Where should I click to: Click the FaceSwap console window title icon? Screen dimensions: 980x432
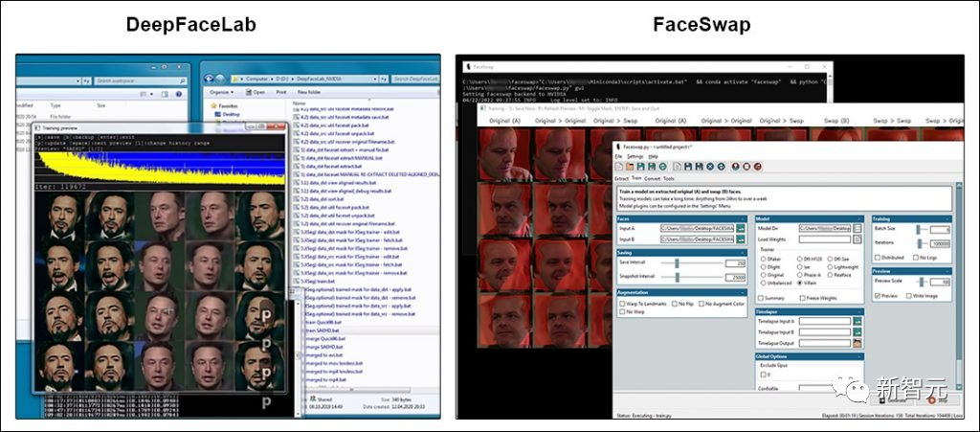tap(468, 66)
